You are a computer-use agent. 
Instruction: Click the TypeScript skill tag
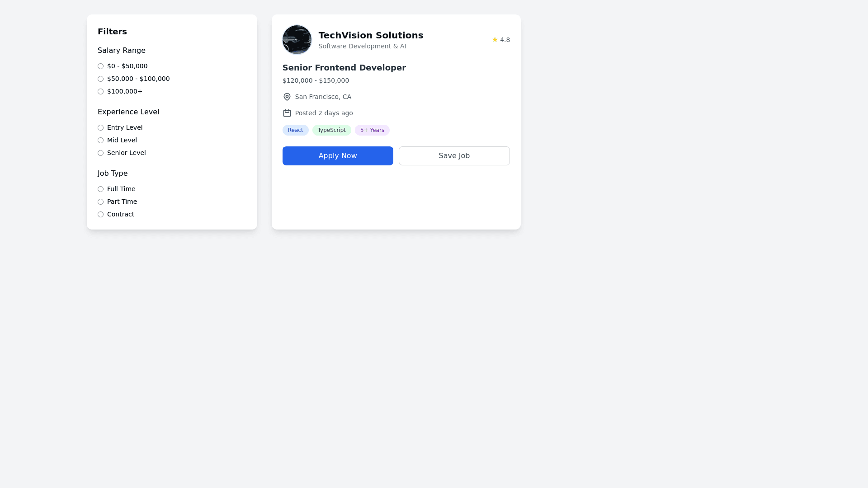(331, 130)
